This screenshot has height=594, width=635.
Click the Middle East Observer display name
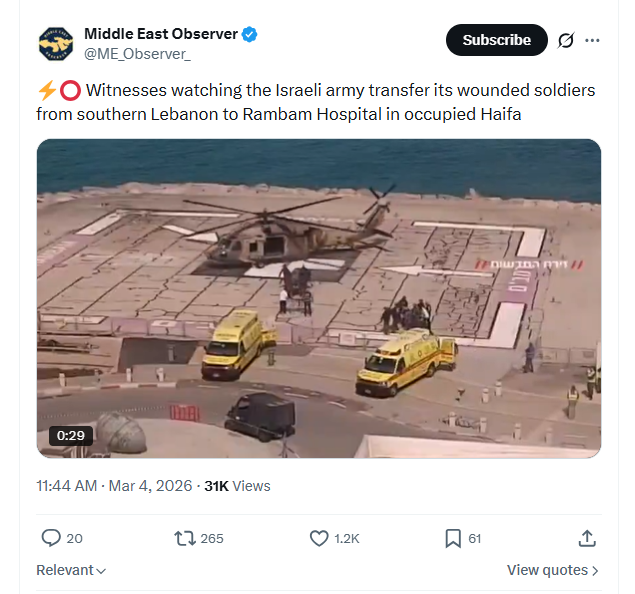pyautogui.click(x=161, y=34)
